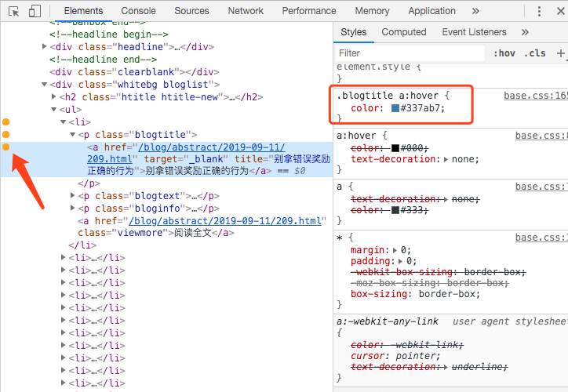Expand the p class blogtext node
568x392 pixels.
click(73, 196)
